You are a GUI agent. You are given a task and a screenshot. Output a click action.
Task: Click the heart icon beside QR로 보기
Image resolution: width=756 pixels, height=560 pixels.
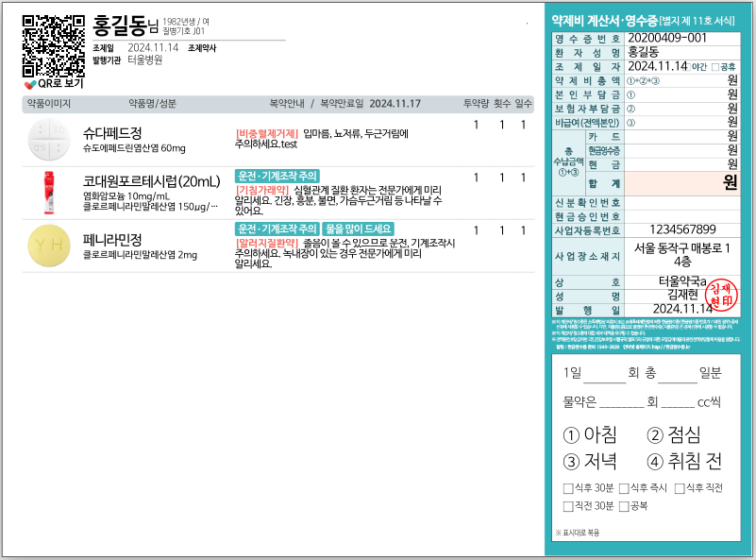point(30,84)
